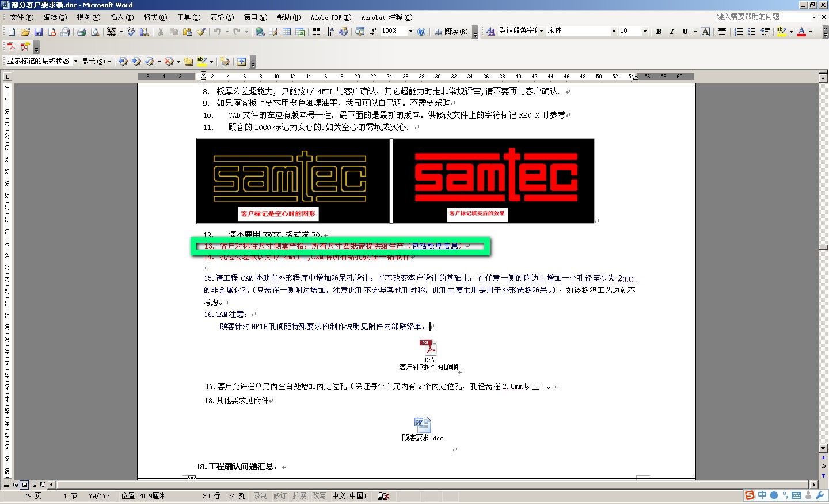Click 中文(中国) language in status bar
Image resolution: width=829 pixels, height=504 pixels.
(349, 496)
